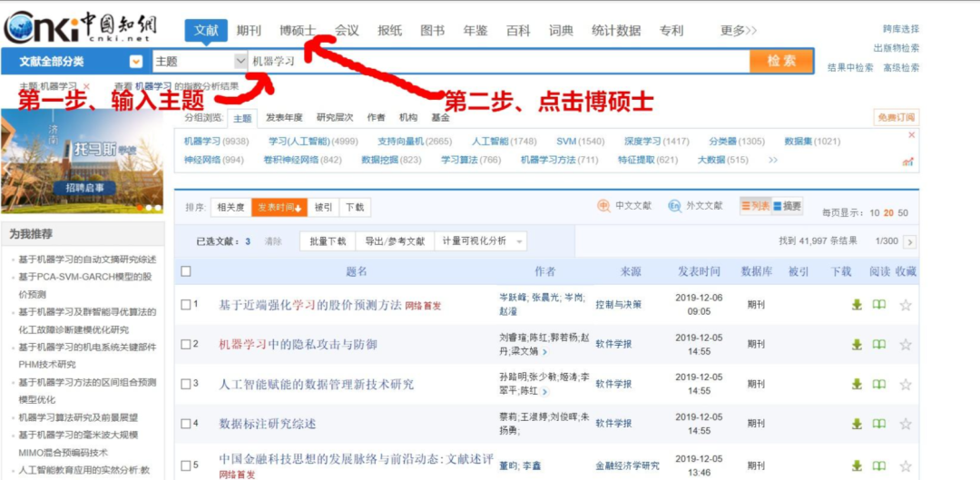The image size is (980, 480).
Task: Expand 文献全部分类 category dropdown
Action: [135, 62]
